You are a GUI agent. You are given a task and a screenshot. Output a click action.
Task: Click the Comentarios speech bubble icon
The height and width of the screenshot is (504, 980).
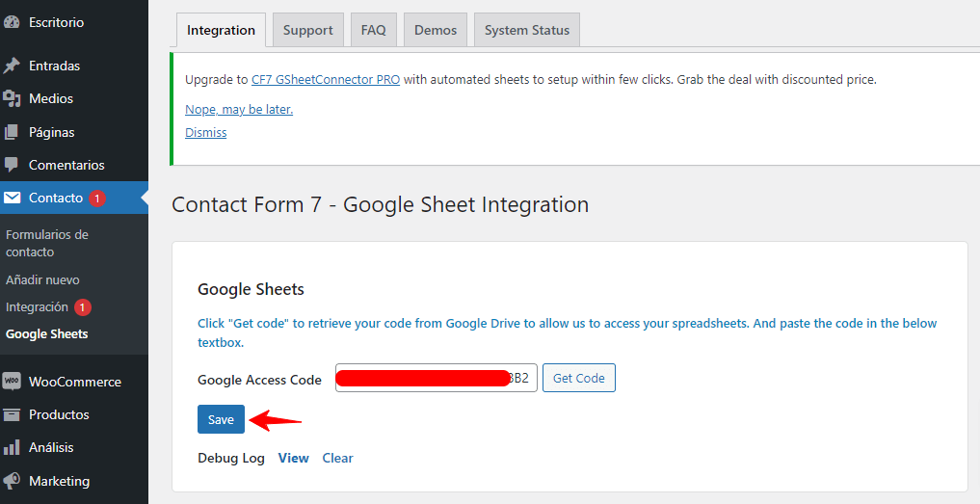tap(12, 165)
